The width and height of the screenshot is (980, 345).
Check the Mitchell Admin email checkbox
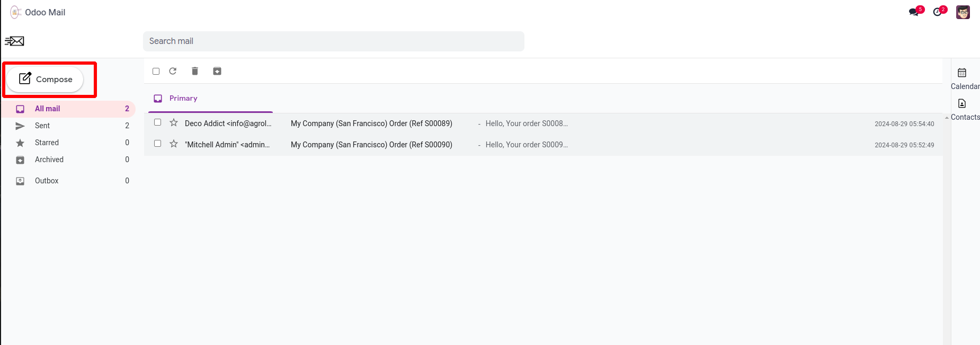[x=157, y=144]
